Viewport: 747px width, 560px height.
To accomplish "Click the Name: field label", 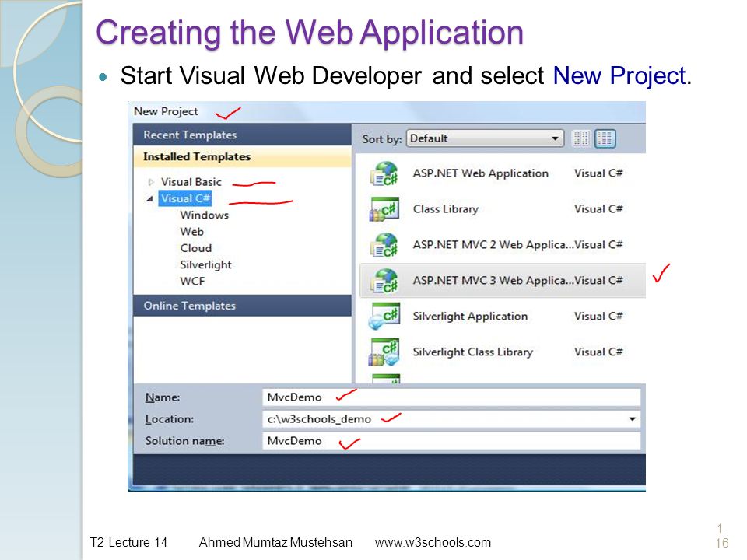I will [163, 397].
